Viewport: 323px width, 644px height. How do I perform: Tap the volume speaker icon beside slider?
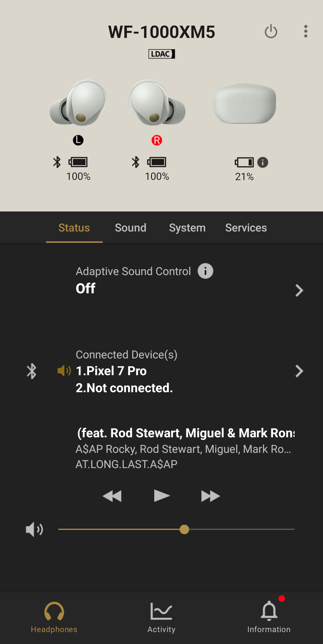click(34, 530)
